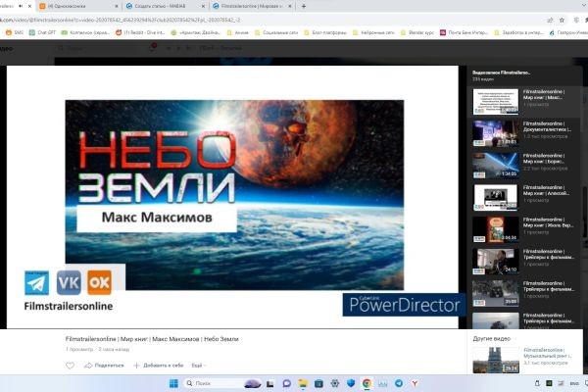Open the Chat icon in the taskbar
Image resolution: width=588 pixels, height=392 pixels.
pyautogui.click(x=286, y=383)
